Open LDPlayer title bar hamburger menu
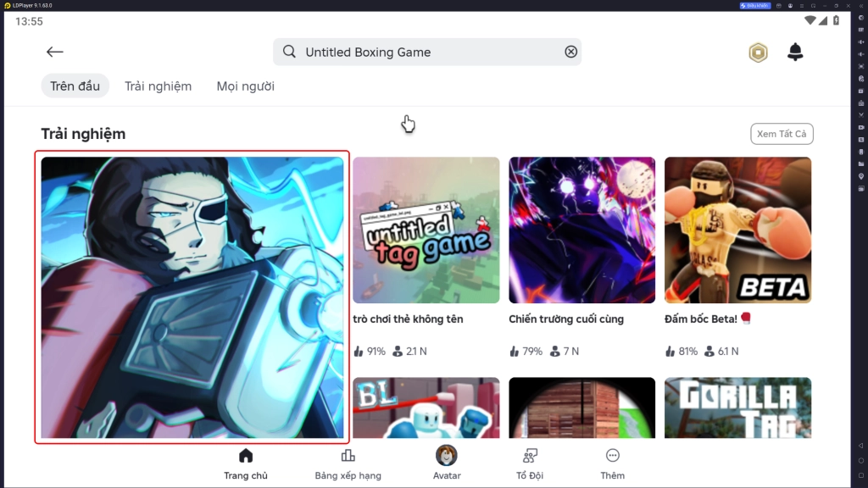The image size is (868, 488). pyautogui.click(x=802, y=6)
